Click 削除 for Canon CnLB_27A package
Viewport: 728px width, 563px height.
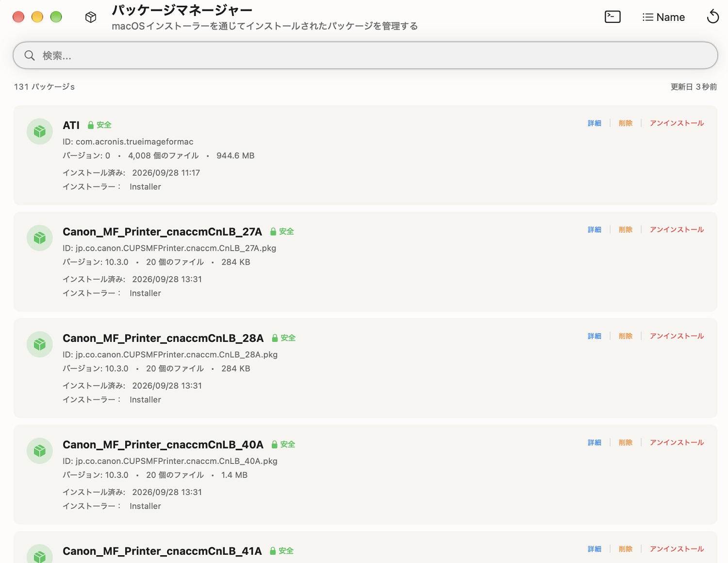[x=626, y=229]
